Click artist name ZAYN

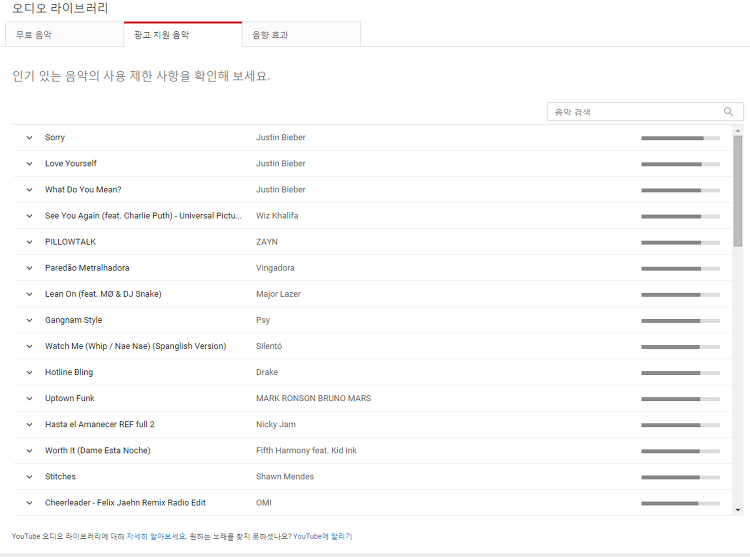point(266,242)
